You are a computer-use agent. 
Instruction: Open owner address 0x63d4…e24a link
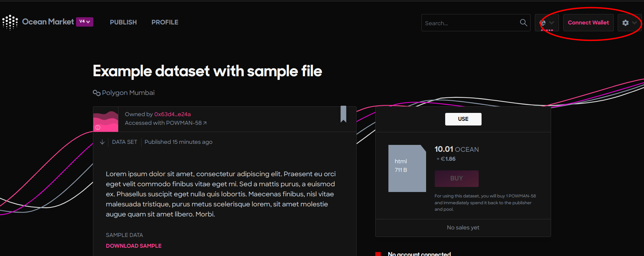tap(173, 114)
